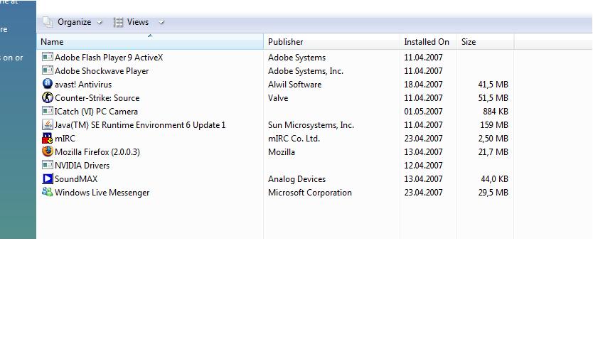Click the Adobe Shockwave Player program icon

point(47,70)
